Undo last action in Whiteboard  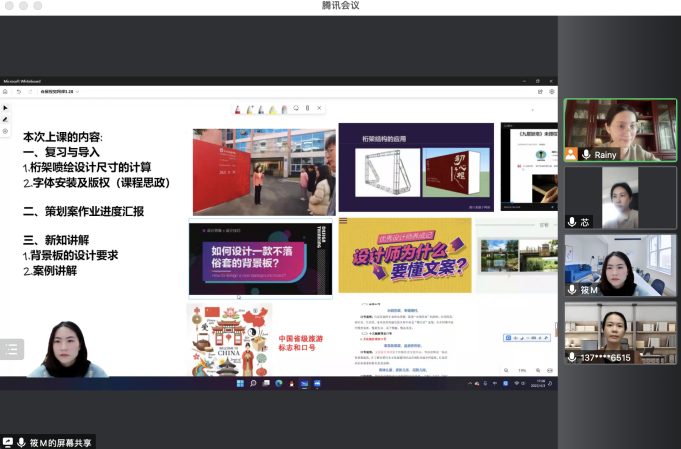click(19, 92)
